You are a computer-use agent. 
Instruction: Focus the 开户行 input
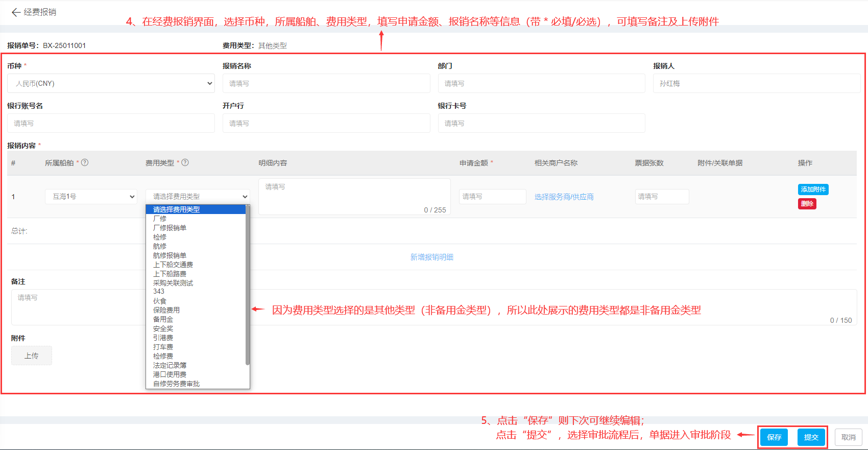pyautogui.click(x=326, y=123)
